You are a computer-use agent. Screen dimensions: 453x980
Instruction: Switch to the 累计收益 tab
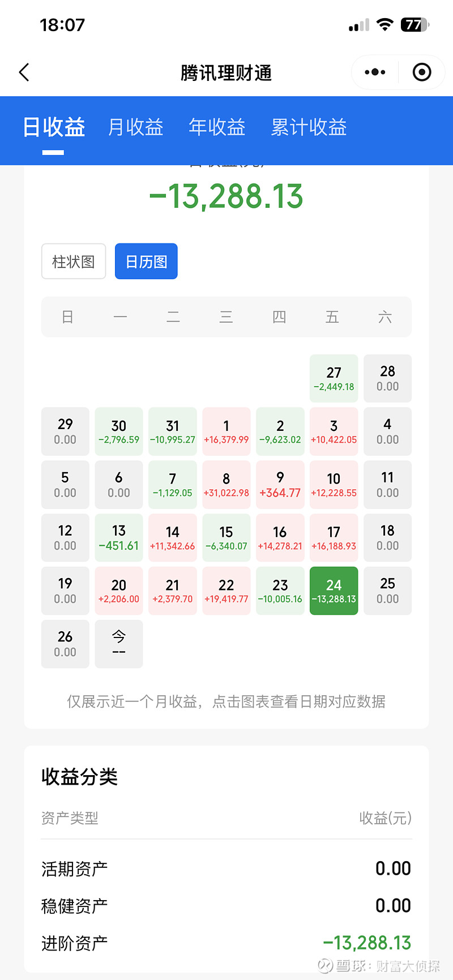pos(309,127)
